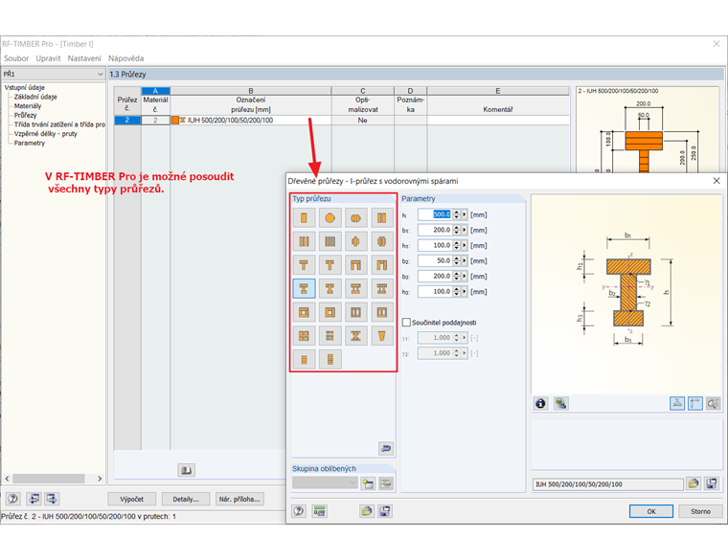Open the Nápověda menu
The width and height of the screenshot is (728, 560).
(x=125, y=58)
